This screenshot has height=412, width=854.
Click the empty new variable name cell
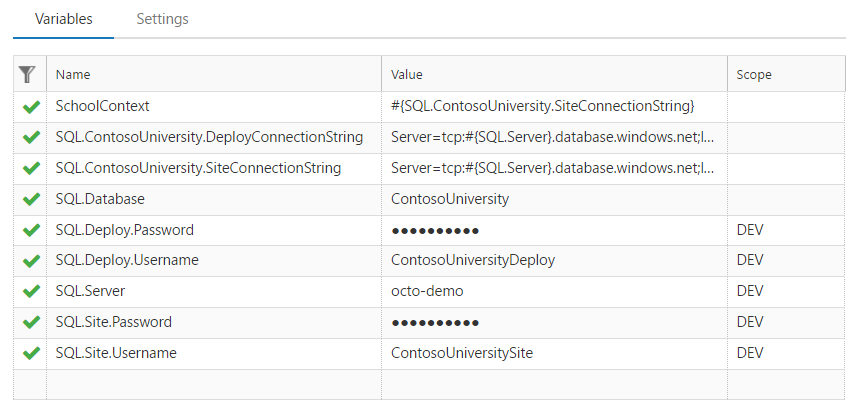[x=213, y=385]
